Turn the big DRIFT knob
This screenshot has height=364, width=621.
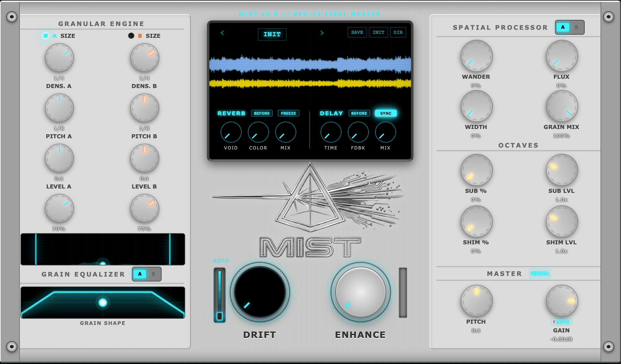coord(260,291)
